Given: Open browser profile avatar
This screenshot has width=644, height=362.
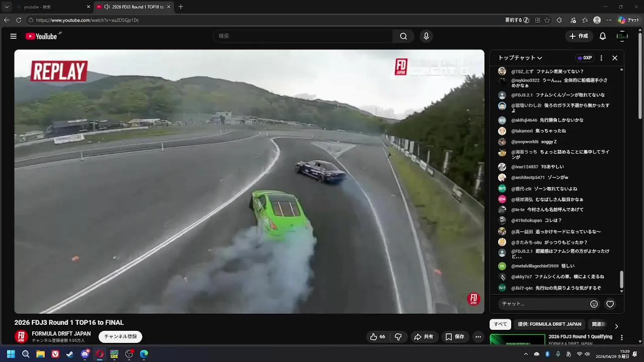Looking at the screenshot, I should (x=597, y=20).
